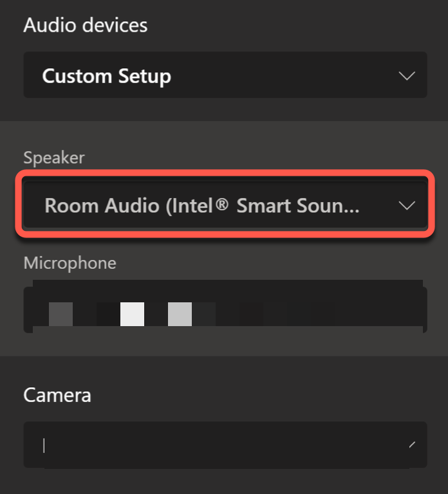This screenshot has height=494, width=448.
Task: Click the light gray pixelated block in the Microphone field
Action: pos(180,314)
